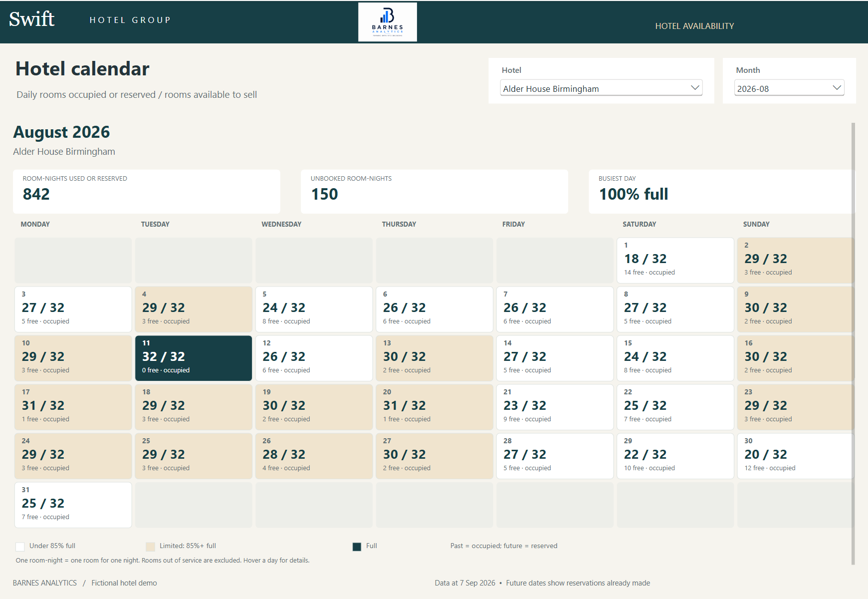Select August 3 cell with 27 / 32
The image size is (868, 599).
(x=73, y=309)
